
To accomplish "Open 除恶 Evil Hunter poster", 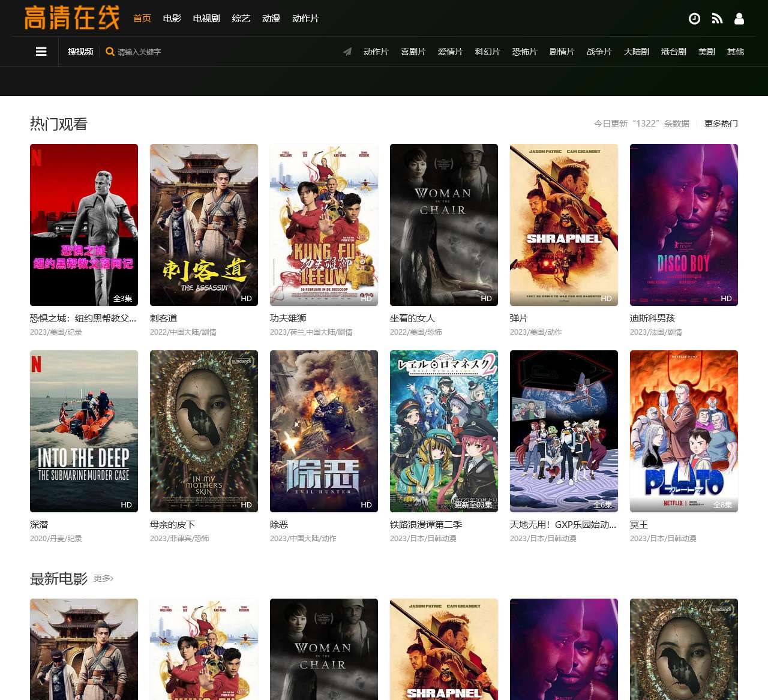I will pos(324,431).
